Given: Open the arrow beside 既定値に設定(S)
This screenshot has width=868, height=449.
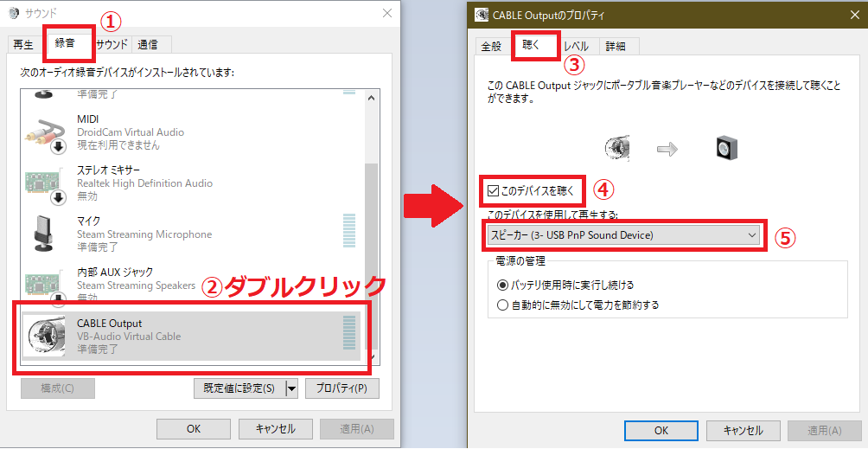Looking at the screenshot, I should [291, 388].
